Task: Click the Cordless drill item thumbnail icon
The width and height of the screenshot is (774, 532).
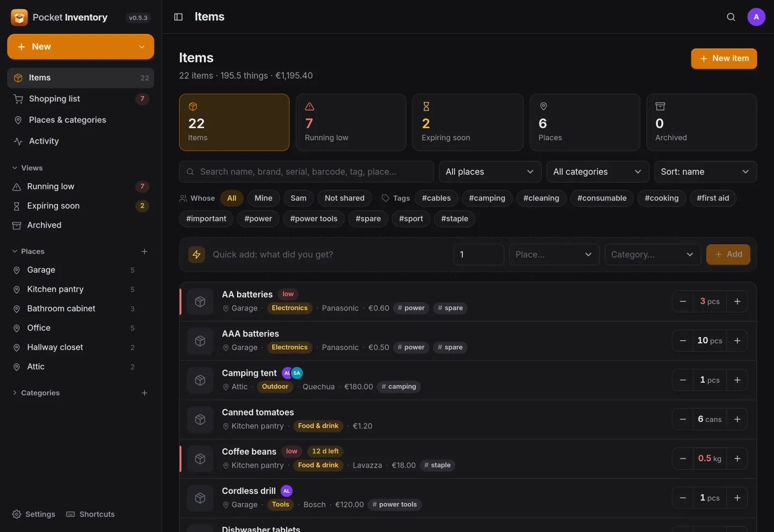Action: (x=200, y=498)
